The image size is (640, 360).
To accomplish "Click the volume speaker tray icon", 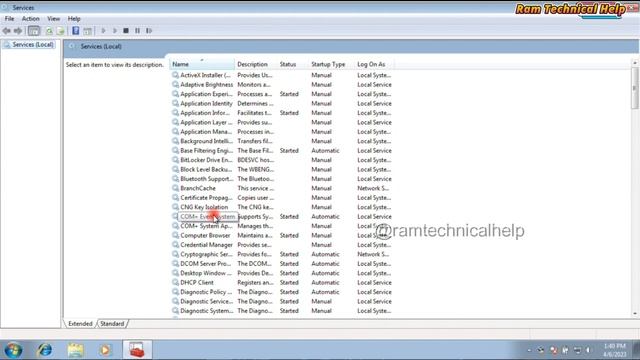I will [588, 350].
